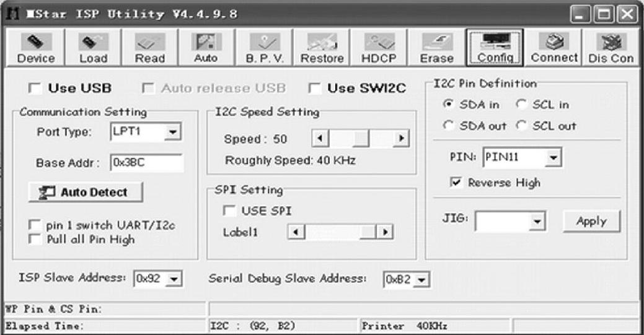The image size is (644, 335).
Task: Click the I2C : (92, B2) status entry
Action: coord(283,326)
